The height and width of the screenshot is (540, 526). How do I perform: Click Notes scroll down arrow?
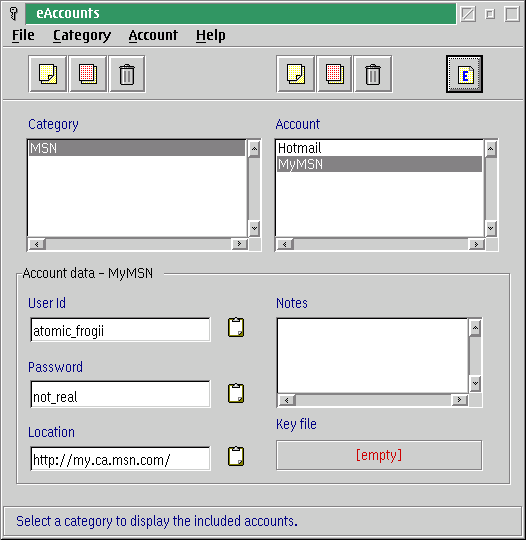click(475, 383)
